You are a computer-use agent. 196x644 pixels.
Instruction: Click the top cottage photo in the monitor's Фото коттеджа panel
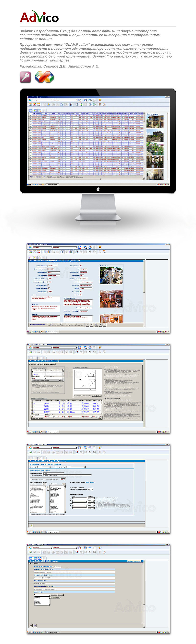click(x=155, y=122)
